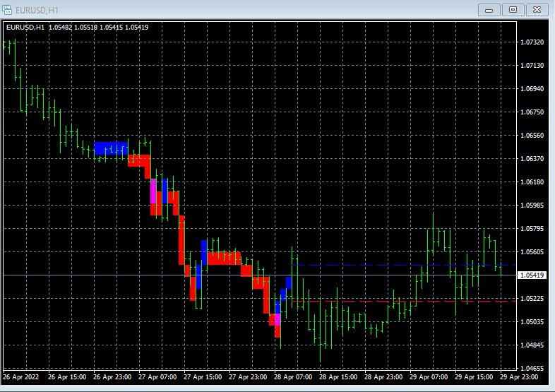Click price scale value 1.06560
This screenshot has width=555, height=392.
532,136
